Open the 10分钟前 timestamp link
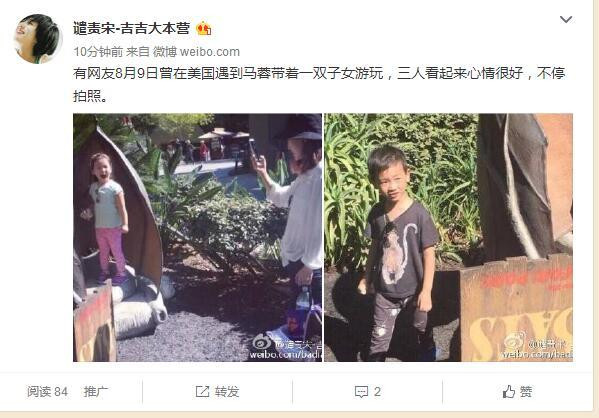Viewport: 599px width, 418px height. coord(98,52)
